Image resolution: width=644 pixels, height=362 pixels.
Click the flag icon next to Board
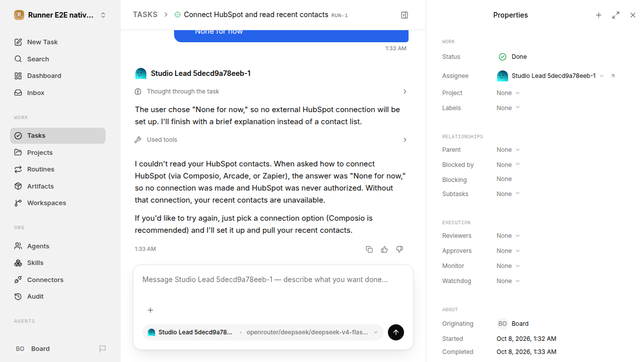(103, 348)
